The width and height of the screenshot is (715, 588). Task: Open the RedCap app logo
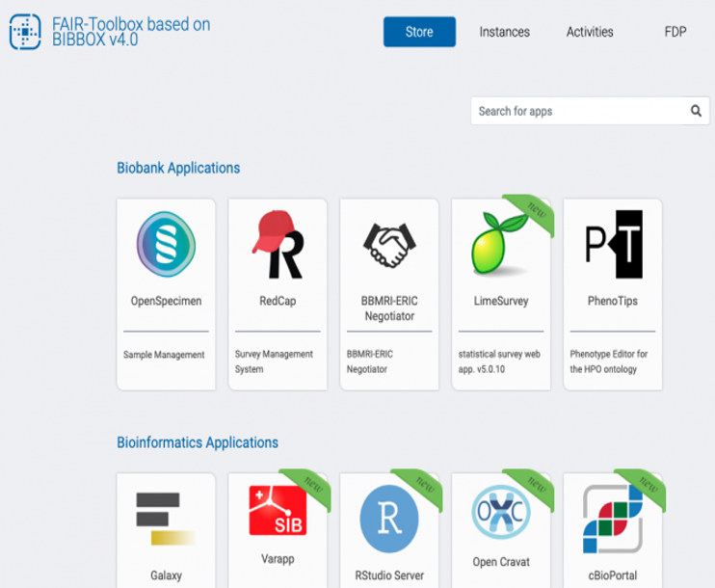pyautogui.click(x=277, y=245)
